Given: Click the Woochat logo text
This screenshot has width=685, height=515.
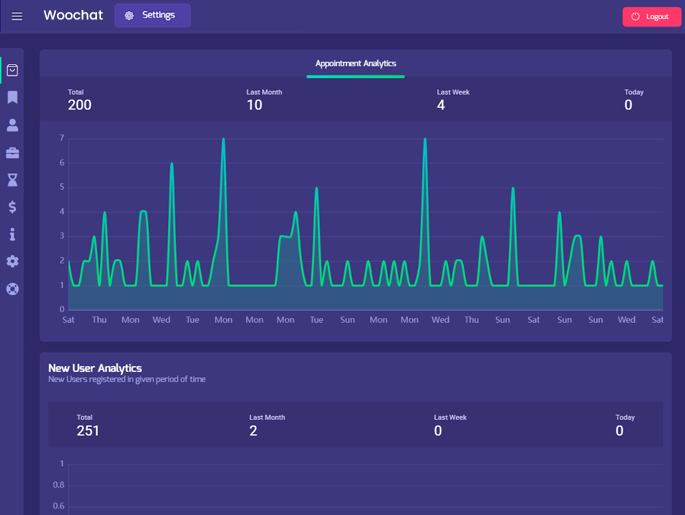Looking at the screenshot, I should click(73, 16).
